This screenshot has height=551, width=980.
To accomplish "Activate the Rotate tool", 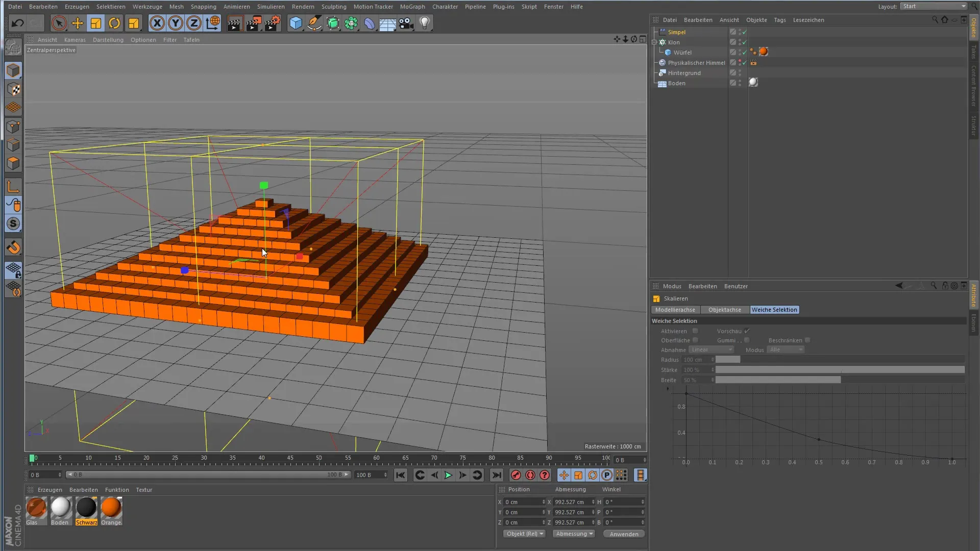I will [x=114, y=23].
